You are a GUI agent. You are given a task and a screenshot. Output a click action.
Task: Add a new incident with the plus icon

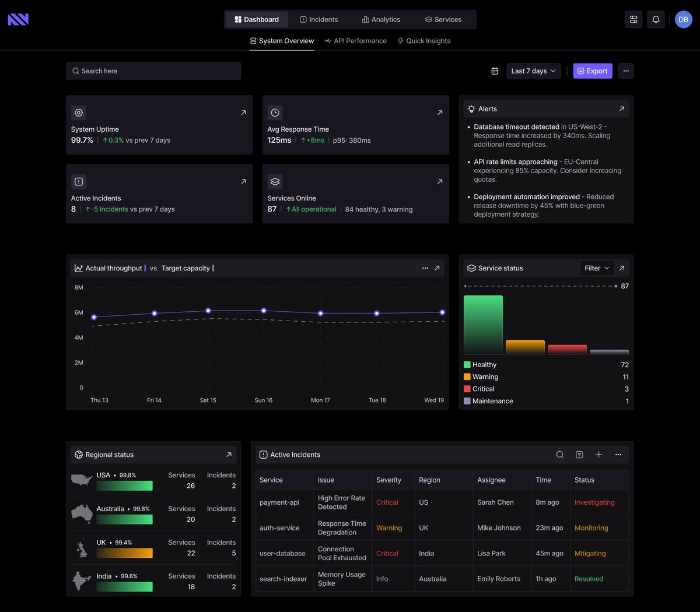[x=598, y=454]
